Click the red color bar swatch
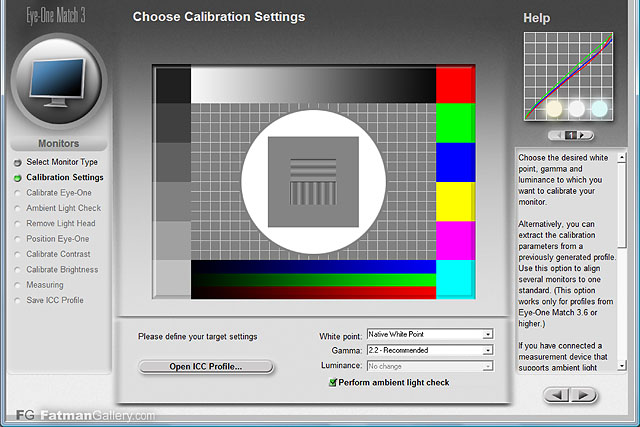 (456, 85)
